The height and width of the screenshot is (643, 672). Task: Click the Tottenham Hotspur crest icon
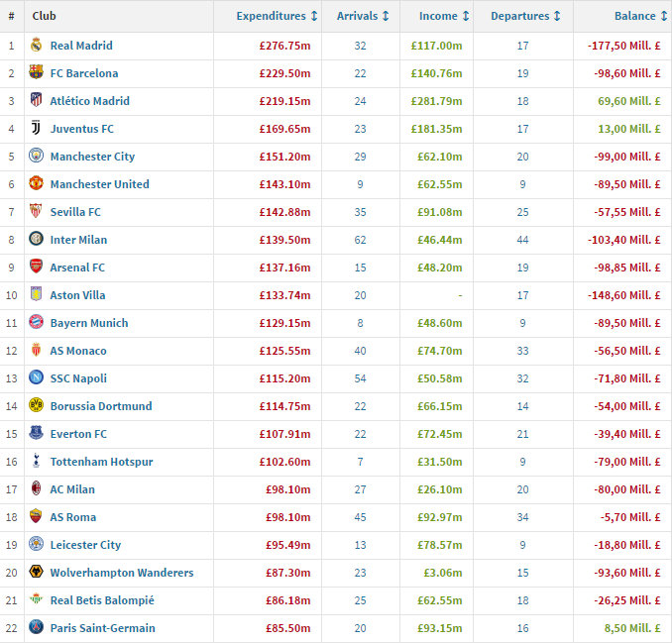[x=37, y=462]
